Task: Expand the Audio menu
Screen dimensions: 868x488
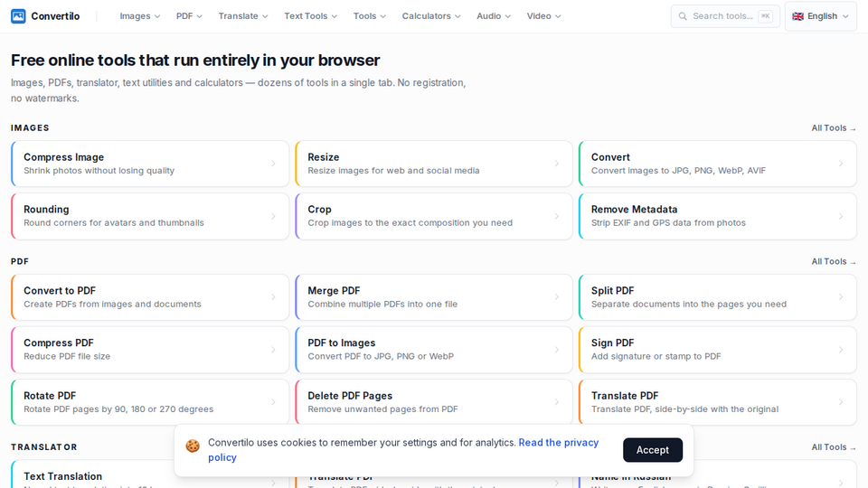Action: (494, 16)
